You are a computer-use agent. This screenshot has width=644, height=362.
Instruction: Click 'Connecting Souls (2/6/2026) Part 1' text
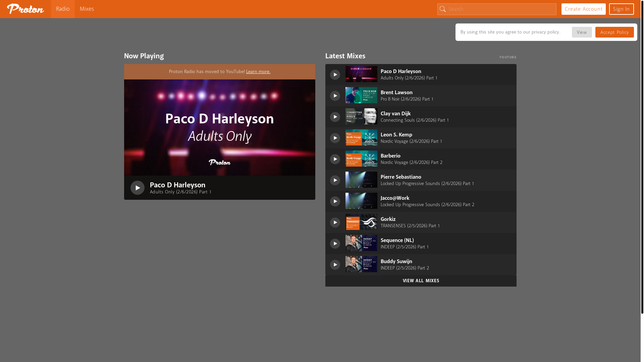click(415, 120)
